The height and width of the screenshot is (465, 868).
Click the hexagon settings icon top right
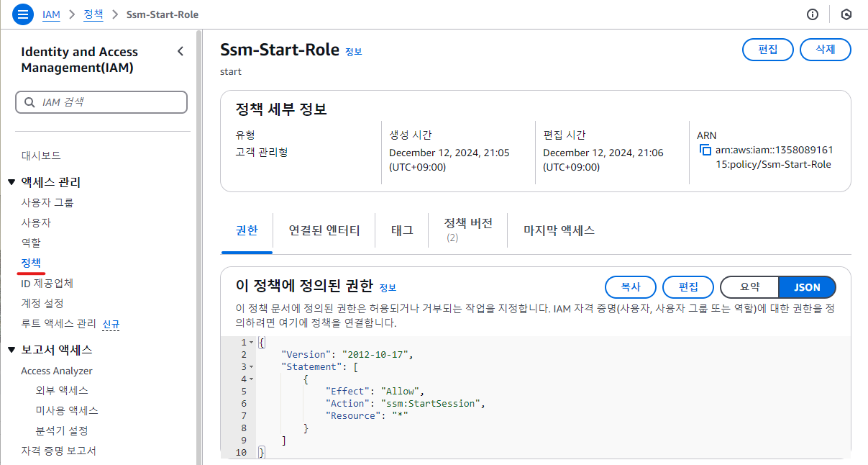(x=846, y=14)
